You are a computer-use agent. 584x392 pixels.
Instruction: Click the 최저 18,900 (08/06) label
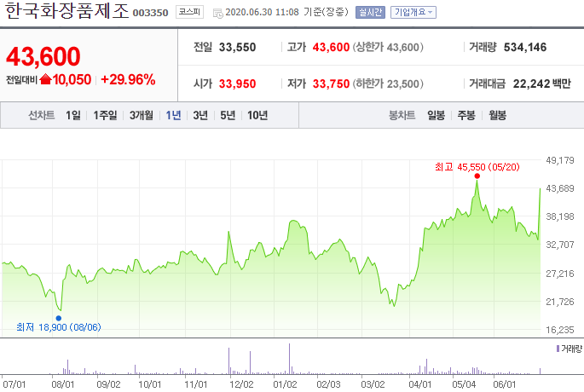click(59, 327)
